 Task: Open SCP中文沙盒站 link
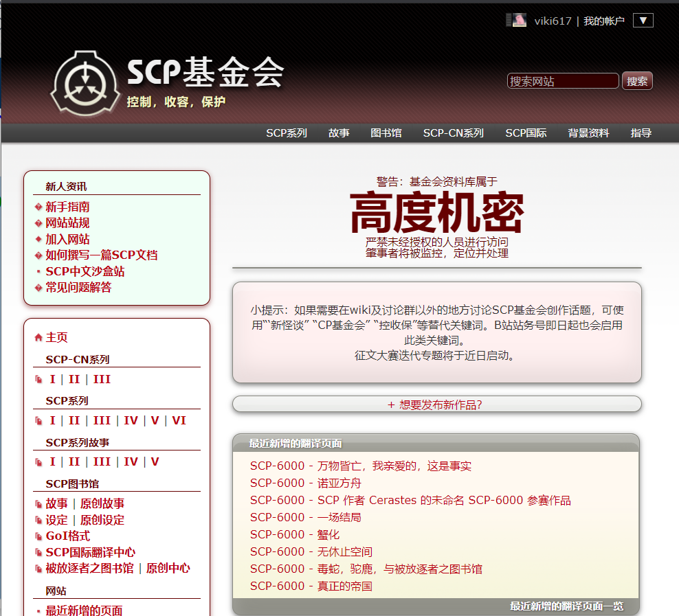coord(85,271)
